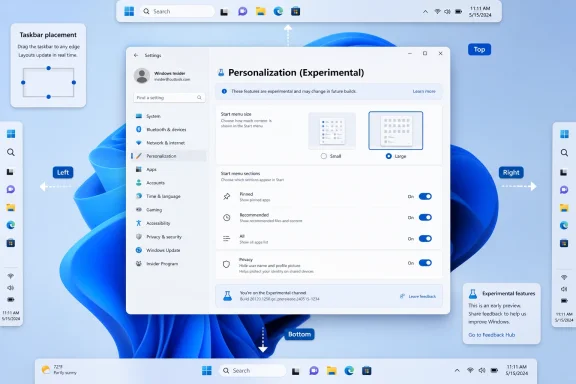Click the Search box on bottom taskbar

pos(252,370)
